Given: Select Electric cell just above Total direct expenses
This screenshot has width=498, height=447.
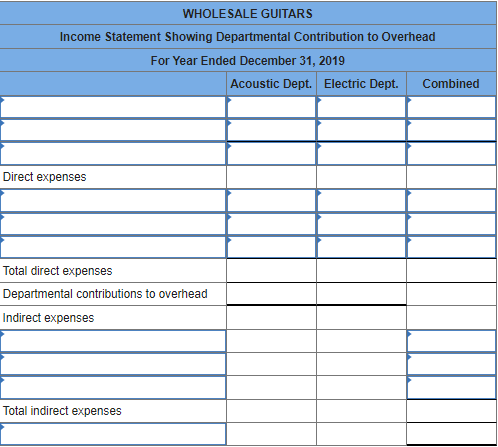Looking at the screenshot, I should coord(361,247).
